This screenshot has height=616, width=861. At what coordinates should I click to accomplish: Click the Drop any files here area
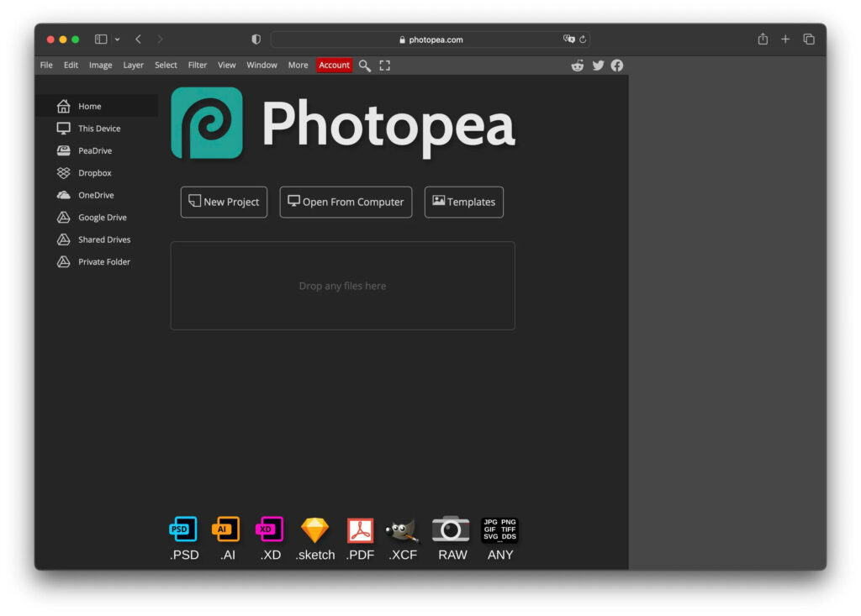click(343, 286)
